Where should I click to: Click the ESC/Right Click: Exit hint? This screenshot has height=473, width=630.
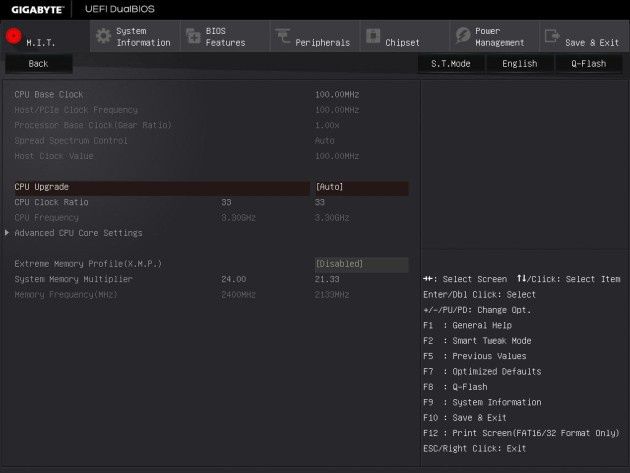[475, 448]
